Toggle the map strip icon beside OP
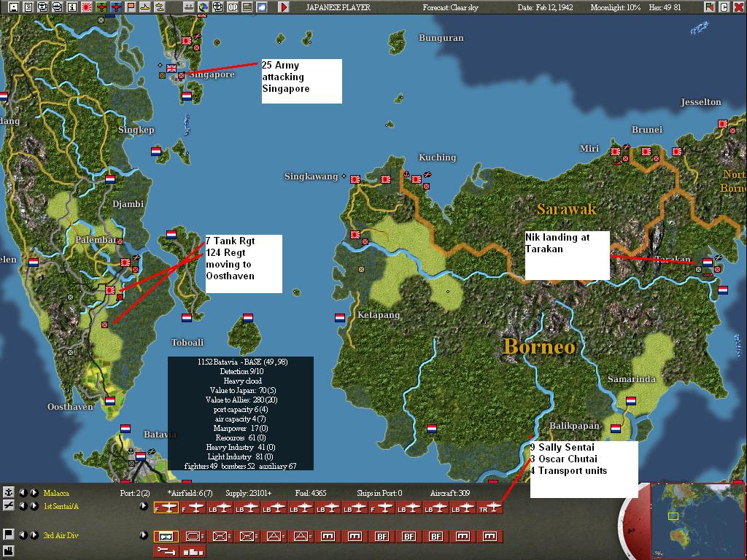 (247, 7)
